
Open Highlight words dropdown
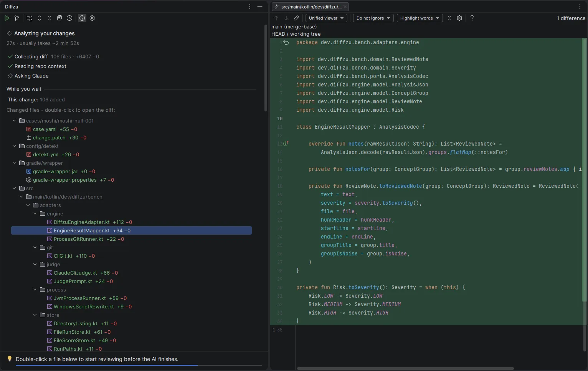pos(420,18)
